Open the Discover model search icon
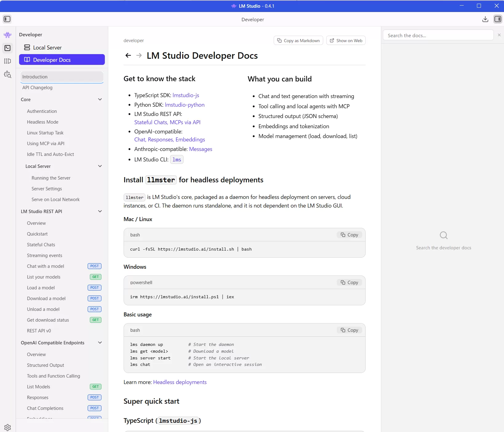 [8, 74]
